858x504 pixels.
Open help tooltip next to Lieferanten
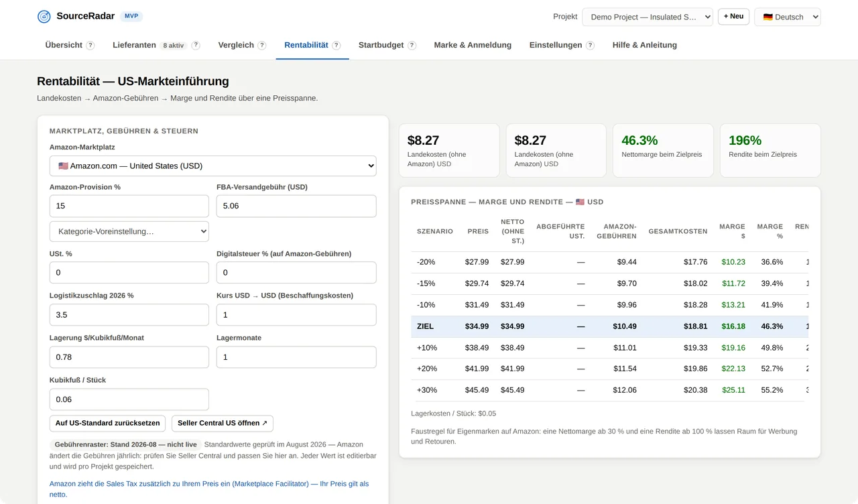(x=196, y=46)
